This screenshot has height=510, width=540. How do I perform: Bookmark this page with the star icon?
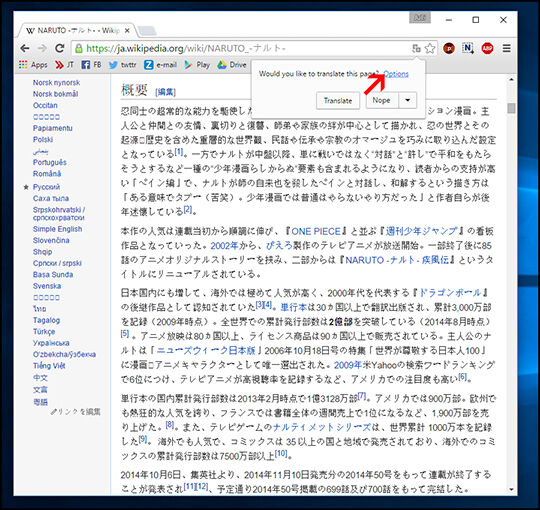tap(429, 48)
